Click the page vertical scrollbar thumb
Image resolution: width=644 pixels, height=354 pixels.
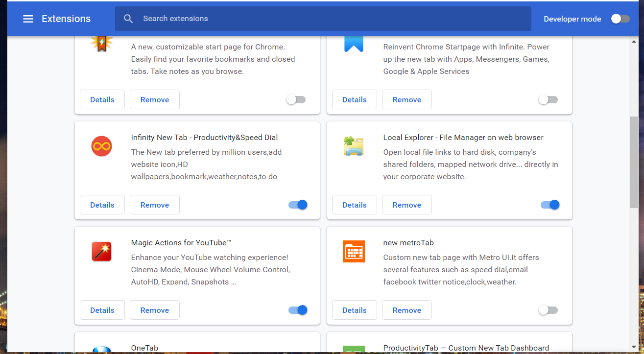[634, 162]
